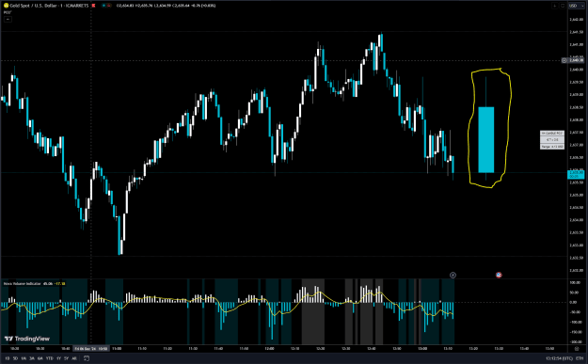Click the teal market status dot icon
The height and width of the screenshot is (364, 588).
click(x=103, y=6)
